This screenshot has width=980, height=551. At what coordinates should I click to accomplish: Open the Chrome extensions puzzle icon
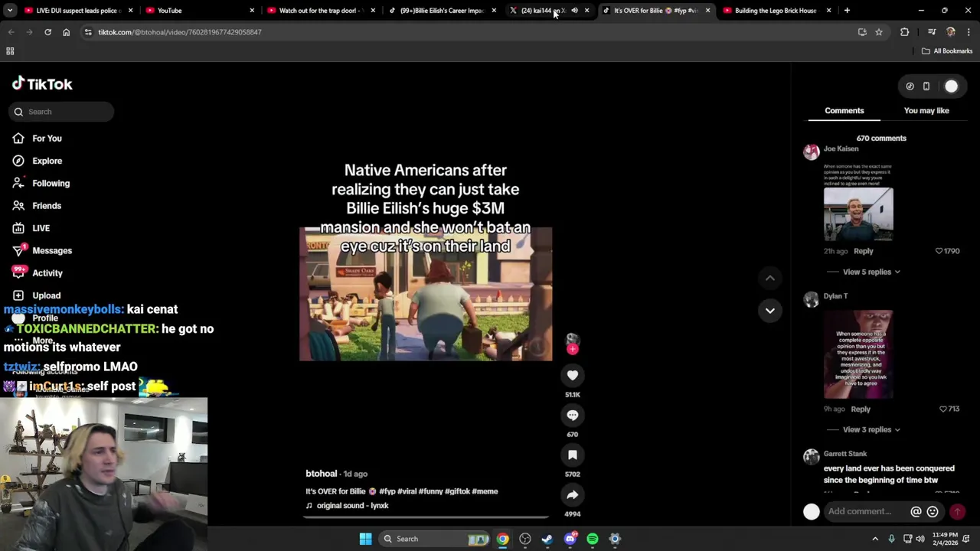point(904,32)
